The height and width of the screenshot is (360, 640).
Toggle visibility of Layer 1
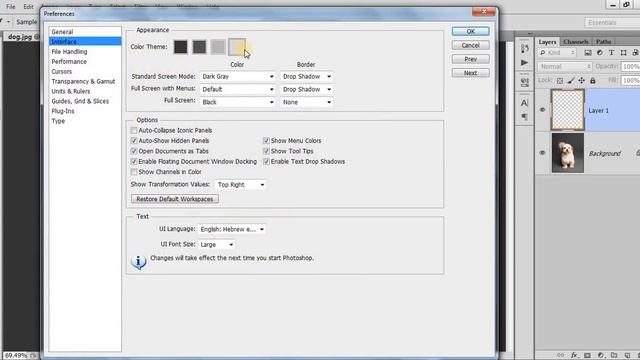click(542, 110)
